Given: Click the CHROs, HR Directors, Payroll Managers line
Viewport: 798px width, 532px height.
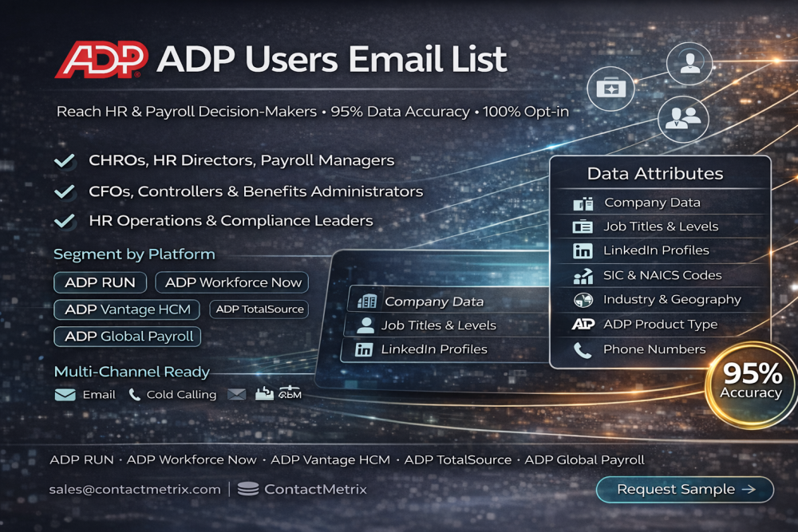Looking at the screenshot, I should 241,161.
